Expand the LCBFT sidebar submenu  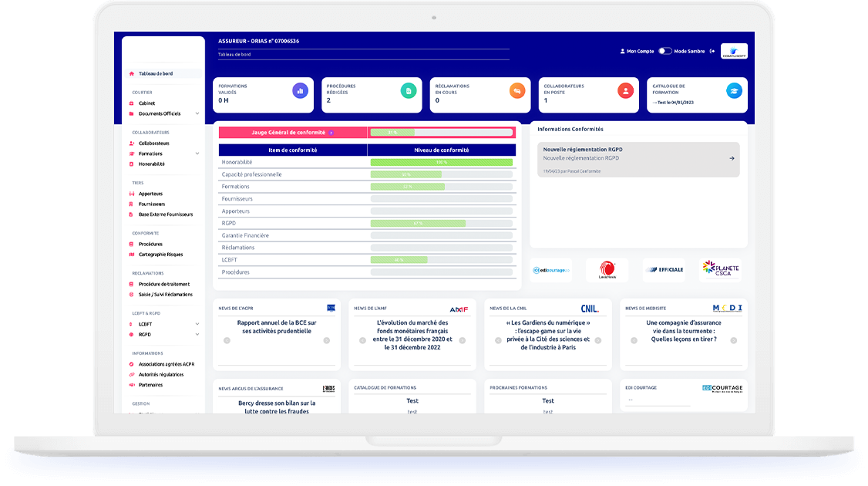(197, 325)
